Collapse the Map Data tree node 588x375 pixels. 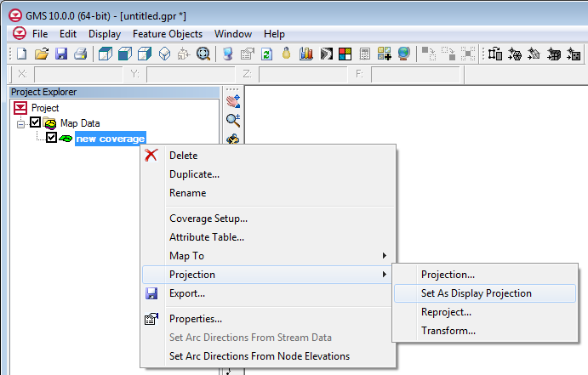click(21, 123)
